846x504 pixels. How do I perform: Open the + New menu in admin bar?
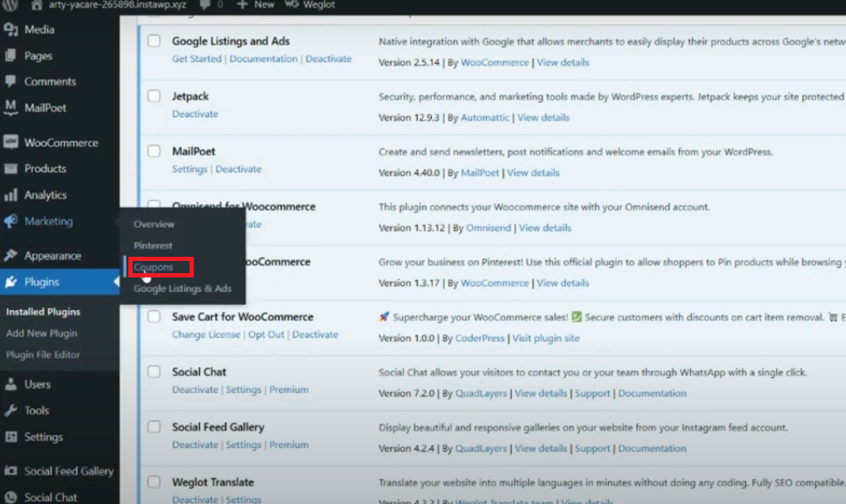(256, 5)
